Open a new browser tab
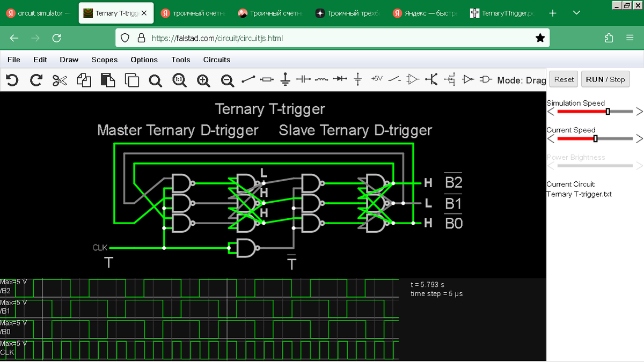This screenshot has width=644, height=362. point(553,13)
